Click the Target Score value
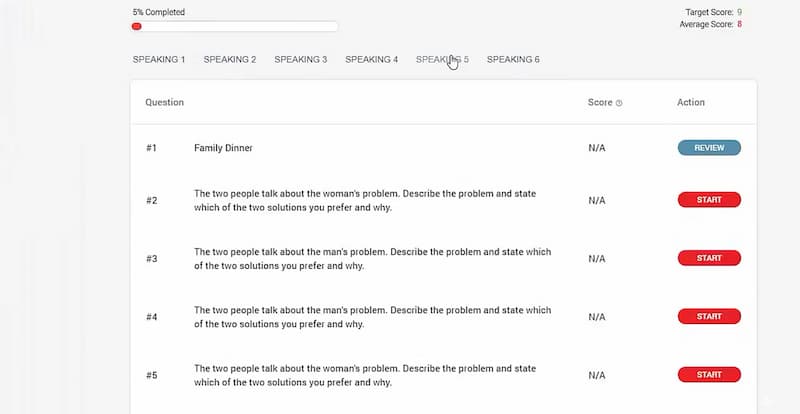 point(739,12)
